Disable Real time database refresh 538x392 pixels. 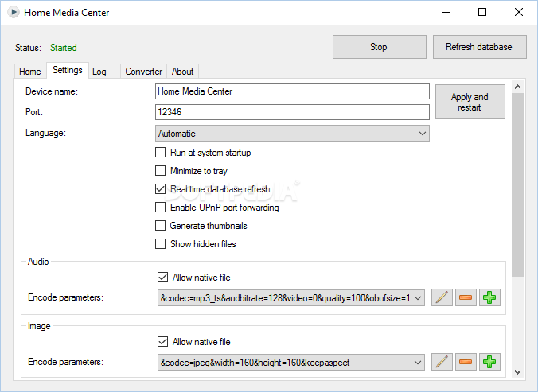pyautogui.click(x=161, y=189)
